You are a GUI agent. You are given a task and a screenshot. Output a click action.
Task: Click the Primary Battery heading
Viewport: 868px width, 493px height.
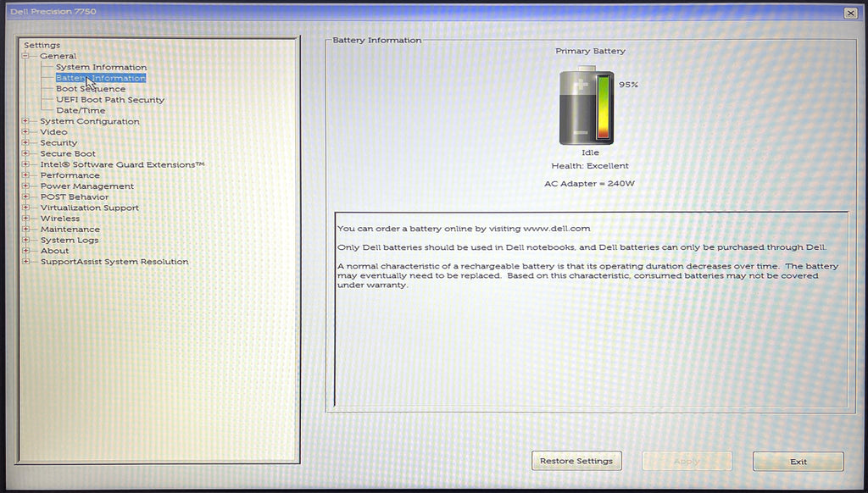[590, 51]
